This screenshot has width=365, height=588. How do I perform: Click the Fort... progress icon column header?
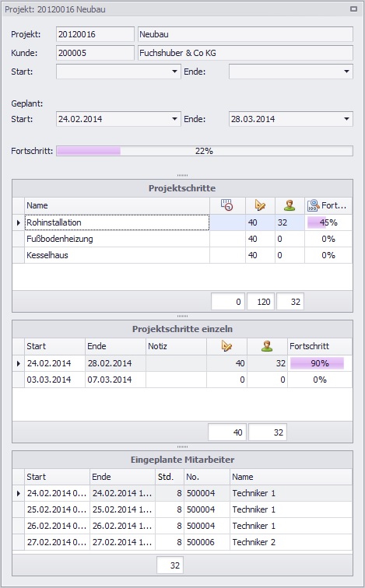(328, 205)
